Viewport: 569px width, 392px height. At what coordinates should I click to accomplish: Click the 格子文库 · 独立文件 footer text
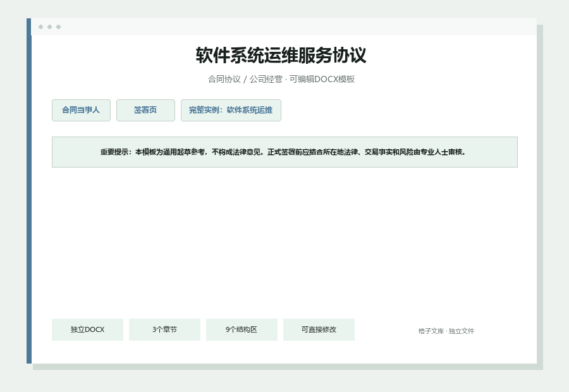(446, 331)
